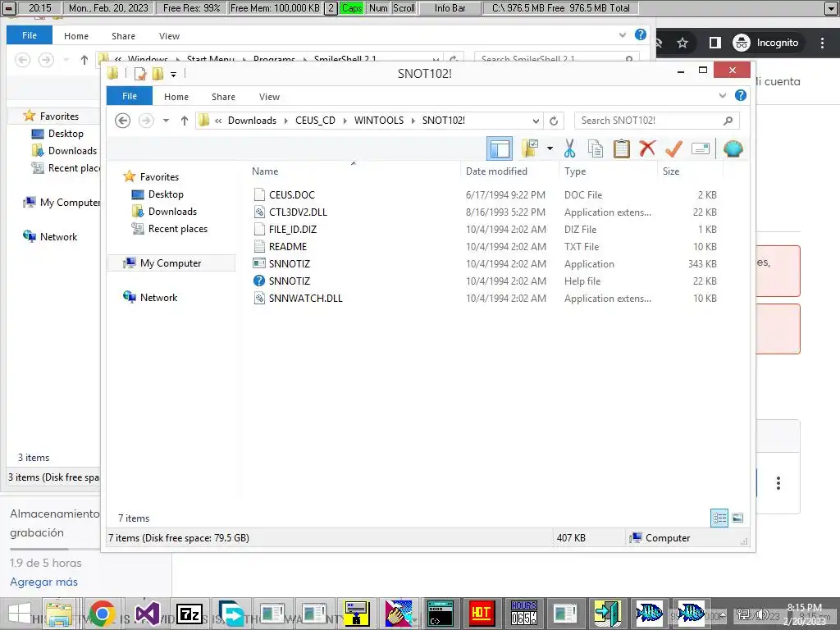Screen dimensions: 840x630
Task: Open Visual Studio from the taskbar
Action: [147, 614]
